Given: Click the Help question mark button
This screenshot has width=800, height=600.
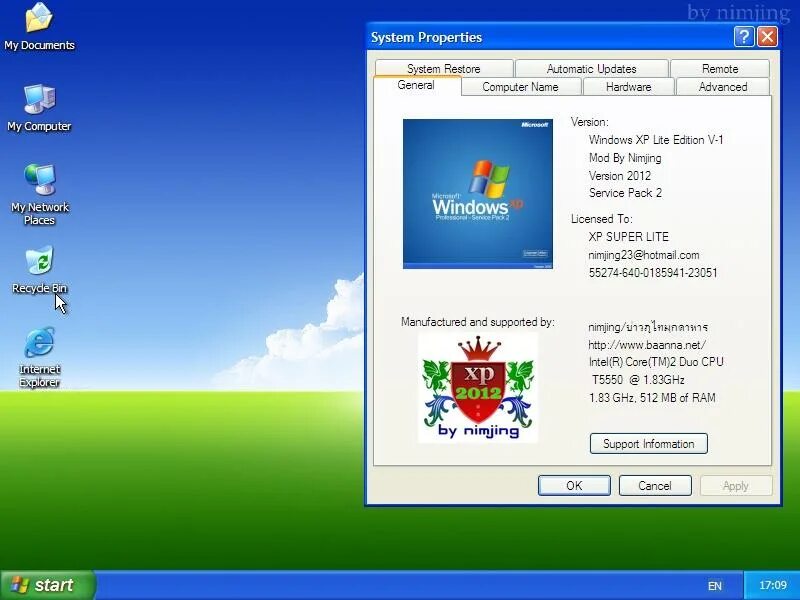Looking at the screenshot, I should click(744, 37).
